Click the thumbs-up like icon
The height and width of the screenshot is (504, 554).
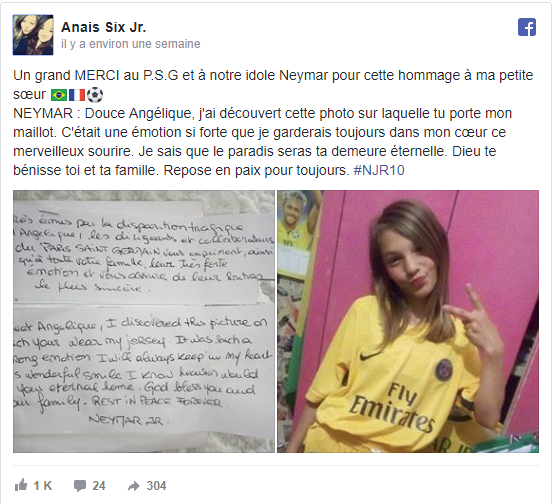pos(21,485)
